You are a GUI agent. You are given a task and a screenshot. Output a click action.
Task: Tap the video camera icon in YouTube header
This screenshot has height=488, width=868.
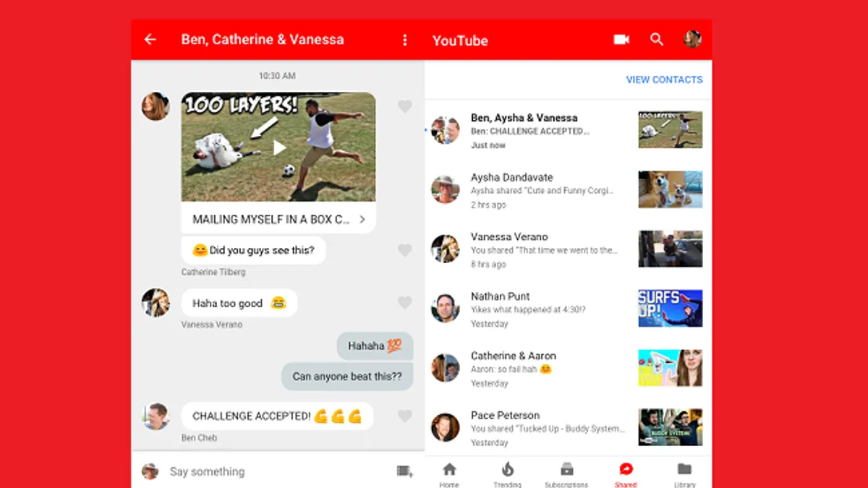click(621, 40)
